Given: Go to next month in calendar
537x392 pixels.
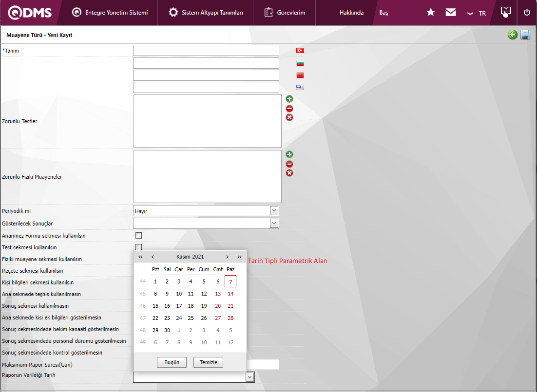Looking at the screenshot, I should pyautogui.click(x=227, y=257).
